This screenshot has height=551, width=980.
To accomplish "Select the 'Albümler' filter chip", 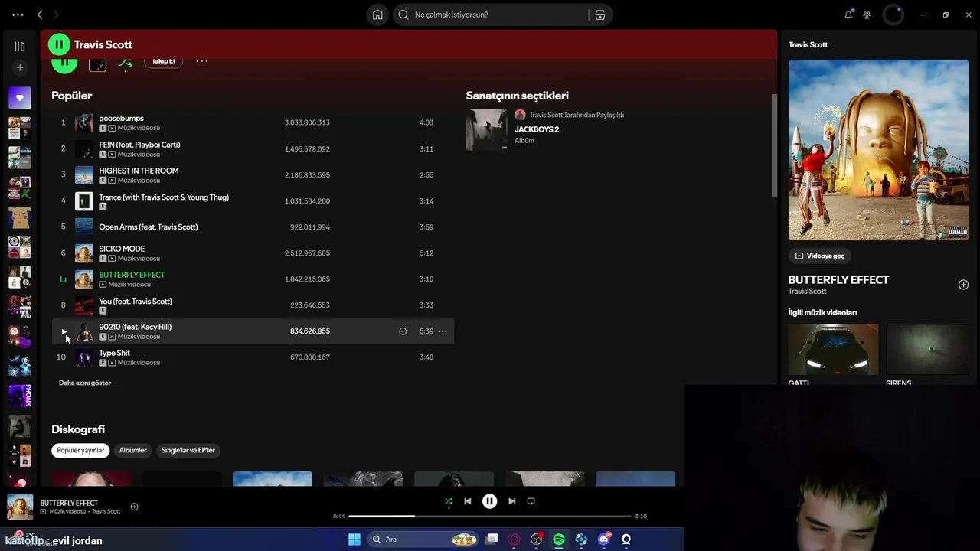I will 132,451.
